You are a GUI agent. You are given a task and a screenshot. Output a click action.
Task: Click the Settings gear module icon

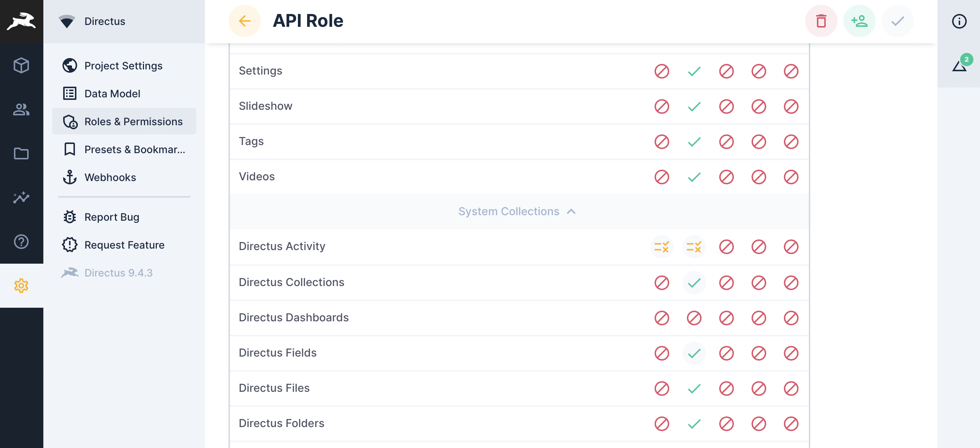(x=21, y=285)
